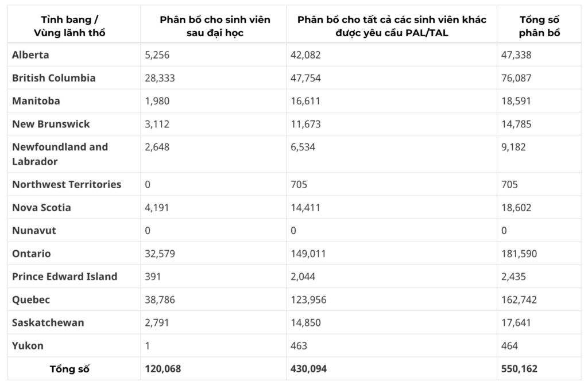This screenshot has height=385, width=588.
Task: Click the Saskatchewan row label
Action: click(48, 323)
